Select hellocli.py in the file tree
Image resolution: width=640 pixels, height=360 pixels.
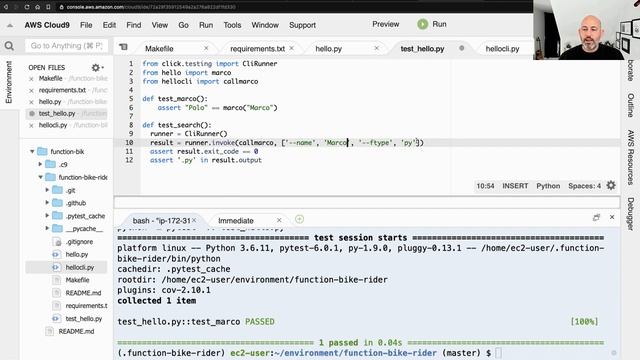80,267
